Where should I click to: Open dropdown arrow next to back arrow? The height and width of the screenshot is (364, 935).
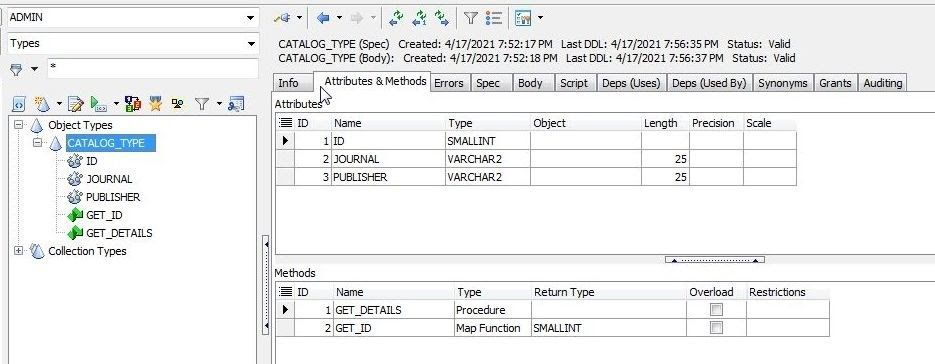tap(339, 18)
